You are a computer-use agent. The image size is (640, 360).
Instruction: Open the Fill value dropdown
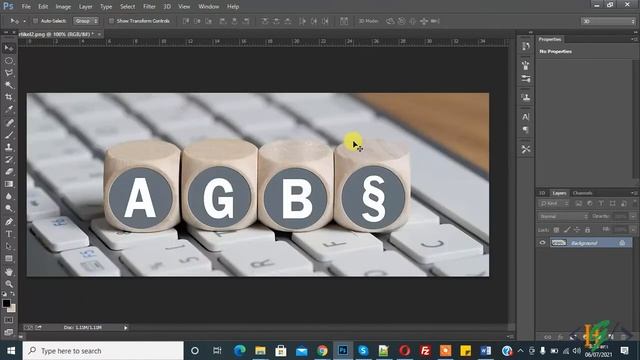633,230
